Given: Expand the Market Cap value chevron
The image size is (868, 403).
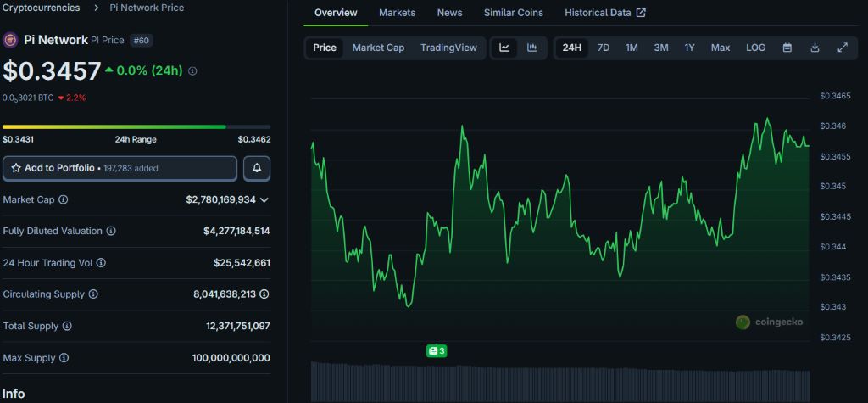Looking at the screenshot, I should pos(264,199).
